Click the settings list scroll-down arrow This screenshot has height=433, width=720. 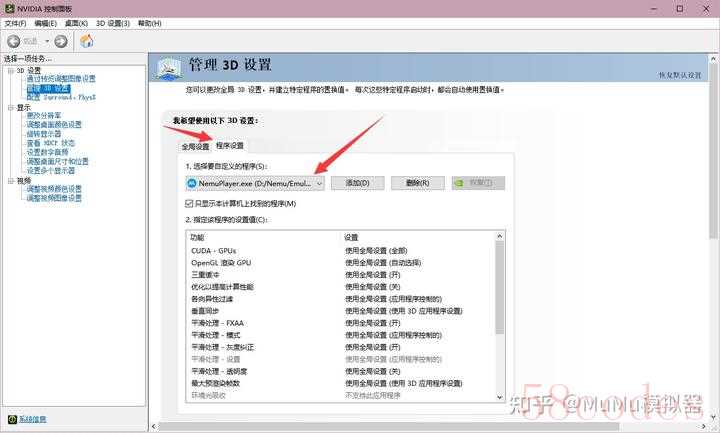(500, 397)
